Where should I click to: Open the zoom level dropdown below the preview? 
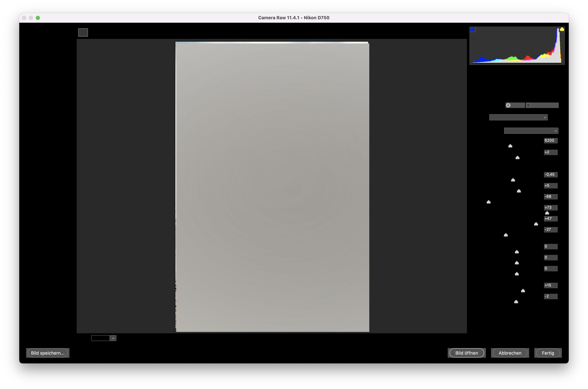113,338
